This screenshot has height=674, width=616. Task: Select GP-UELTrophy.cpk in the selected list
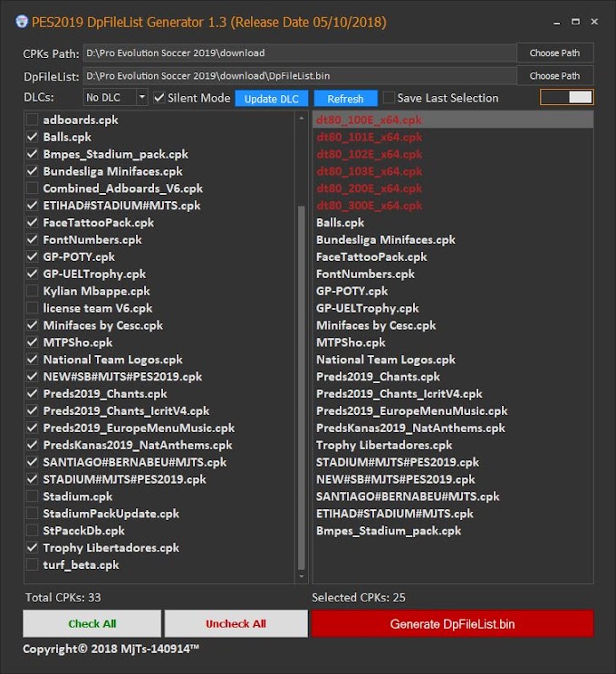[x=453, y=308]
